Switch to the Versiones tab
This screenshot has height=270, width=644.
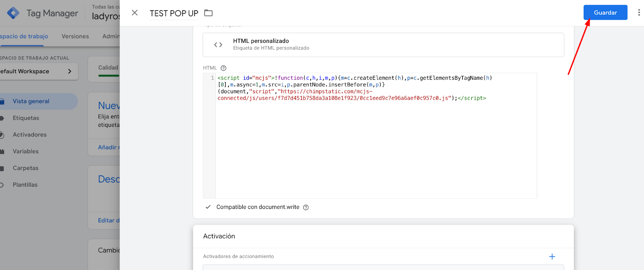pos(75,36)
